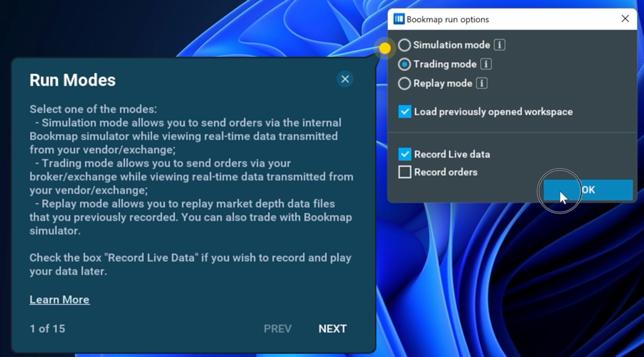Open info icon beside Replay mode
The height and width of the screenshot is (357, 644).
point(482,84)
